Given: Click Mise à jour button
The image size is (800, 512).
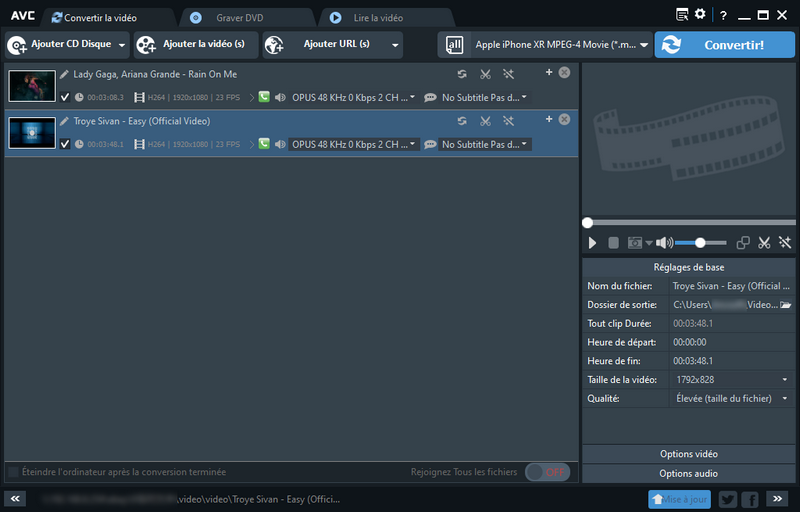Looking at the screenshot, I should click(x=680, y=499).
